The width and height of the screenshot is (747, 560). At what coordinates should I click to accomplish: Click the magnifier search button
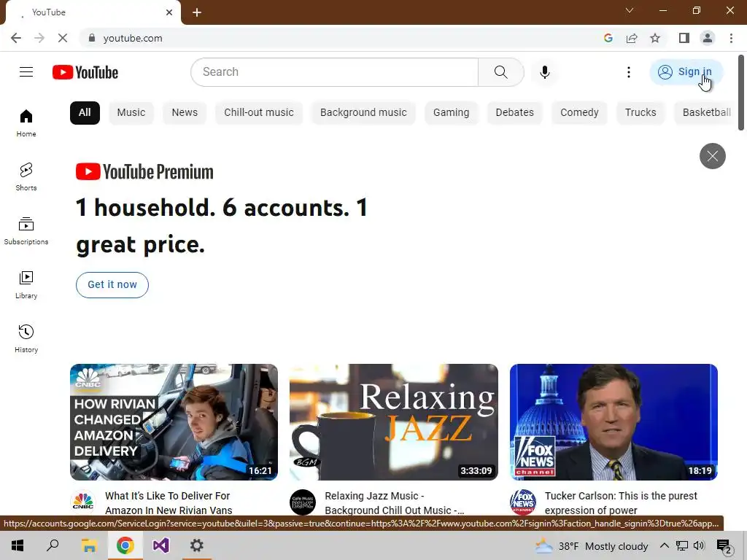(x=500, y=72)
